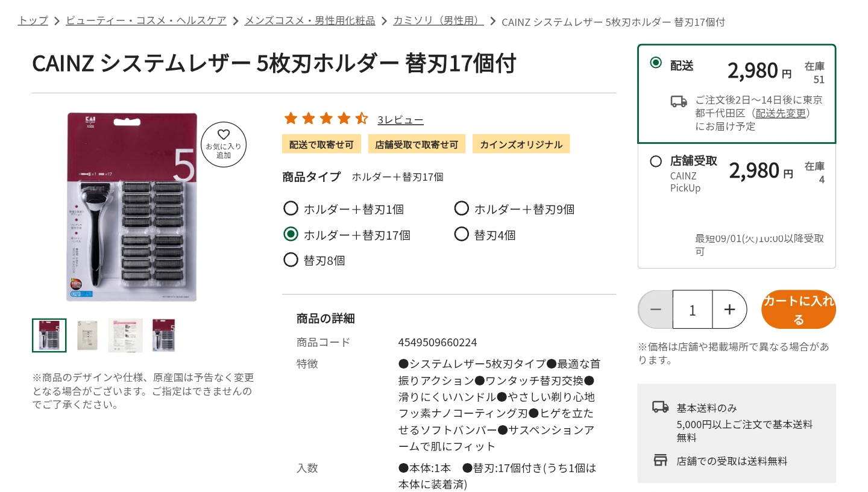The width and height of the screenshot is (868, 492).
Task: Click the store pickup icon near 店舗での受取
Action: (661, 461)
